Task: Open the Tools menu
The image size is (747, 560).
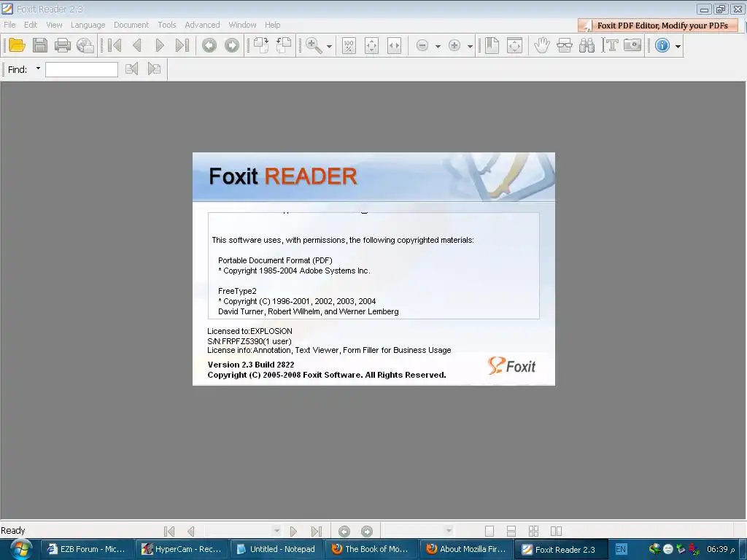Action: click(167, 25)
